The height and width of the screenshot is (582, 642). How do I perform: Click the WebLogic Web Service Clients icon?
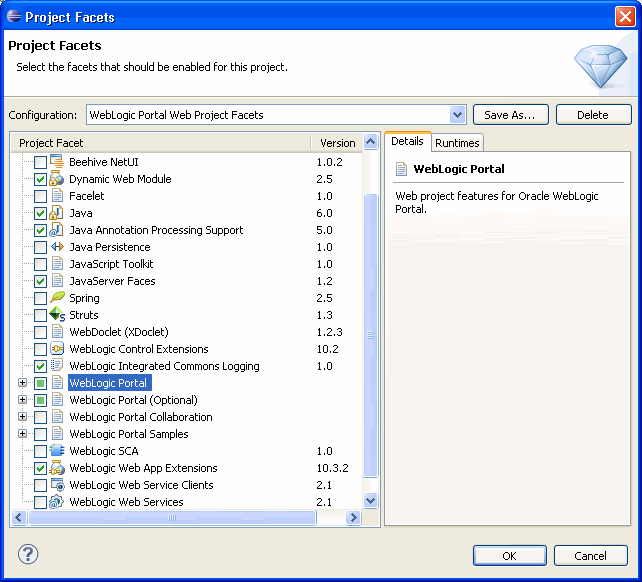click(57, 485)
